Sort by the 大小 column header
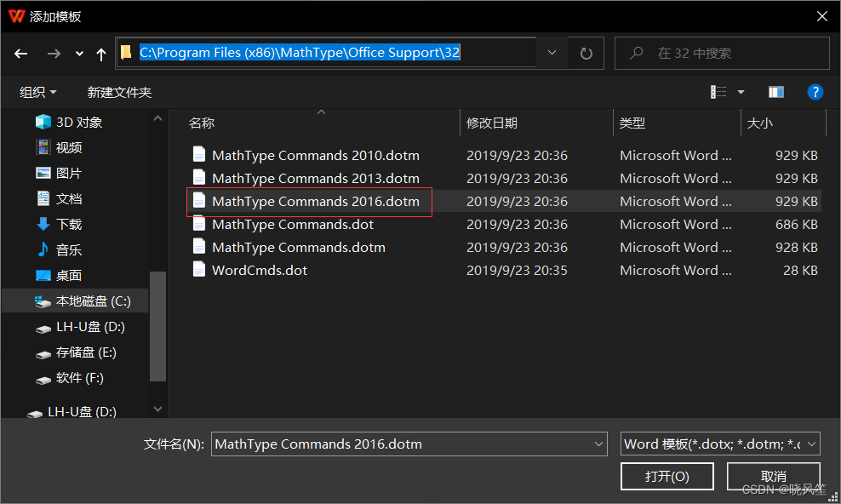The height and width of the screenshot is (504, 841). pos(760,123)
